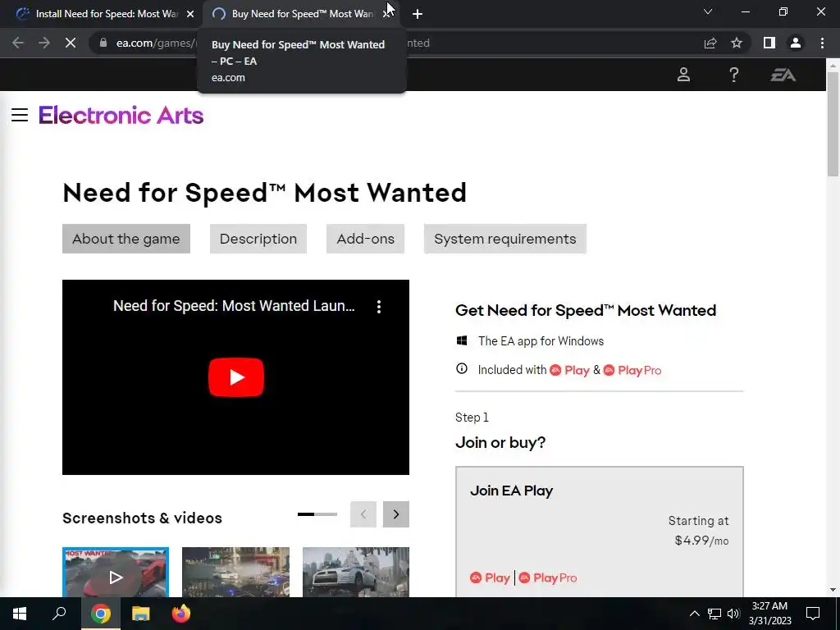
Task: Toggle Chrome side panel
Action: point(769,43)
